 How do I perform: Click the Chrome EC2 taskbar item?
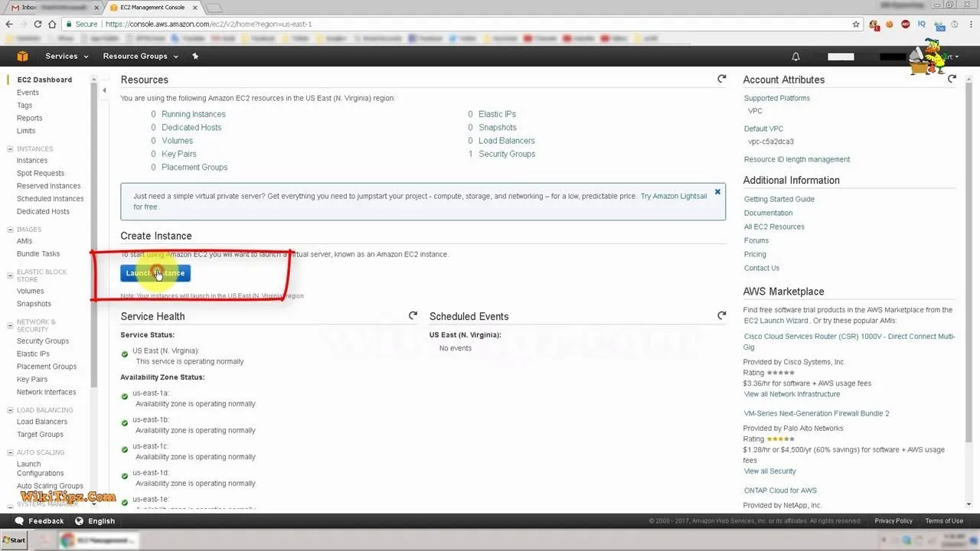tap(100, 540)
